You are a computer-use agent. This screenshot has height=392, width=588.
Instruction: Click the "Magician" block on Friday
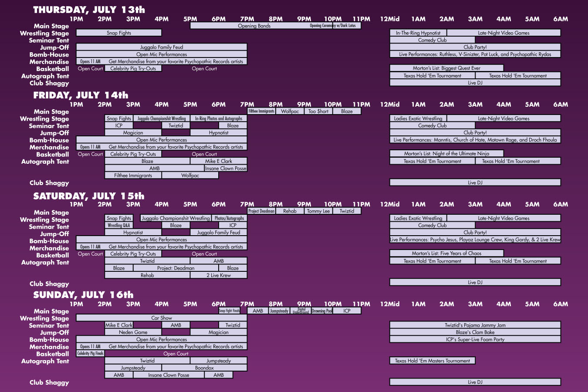(x=133, y=133)
